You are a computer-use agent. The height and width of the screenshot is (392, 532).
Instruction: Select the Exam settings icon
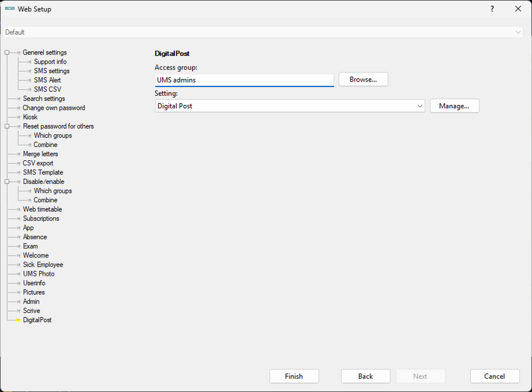coord(17,246)
